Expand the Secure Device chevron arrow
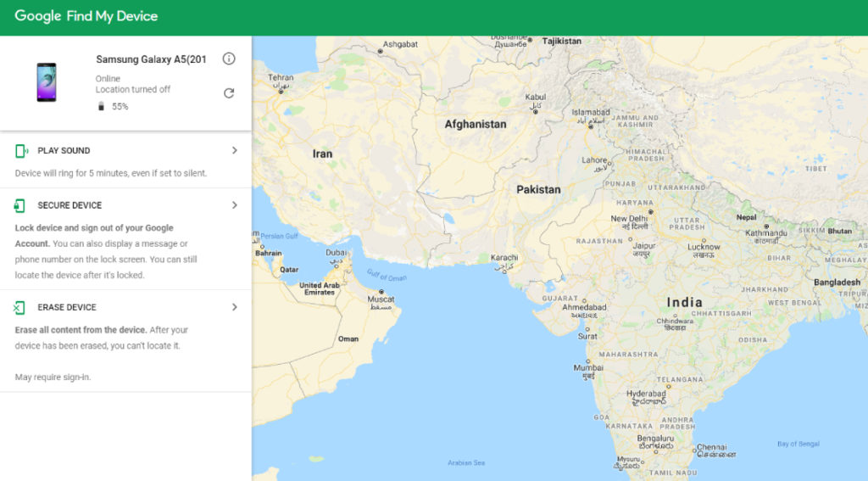Image resolution: width=868 pixels, height=481 pixels. [x=235, y=205]
